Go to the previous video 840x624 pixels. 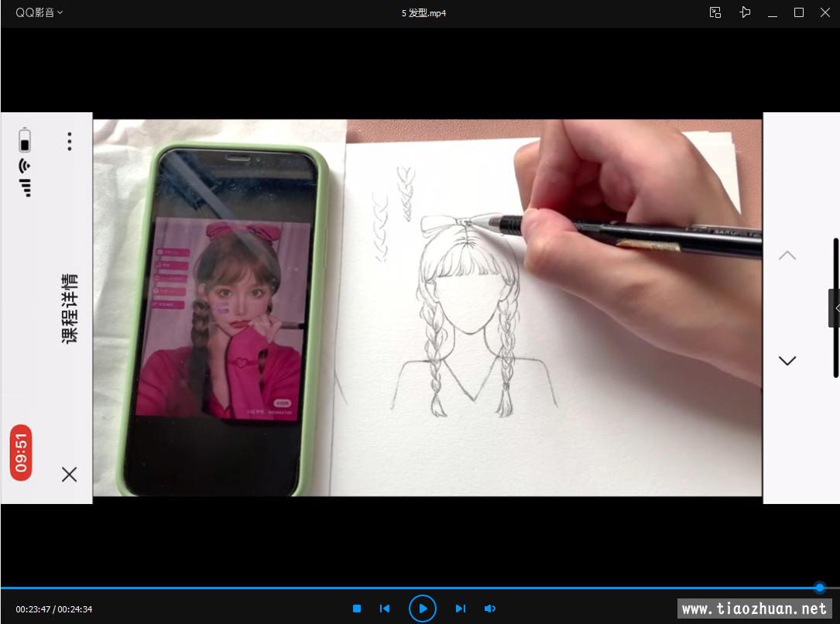pyautogui.click(x=385, y=609)
